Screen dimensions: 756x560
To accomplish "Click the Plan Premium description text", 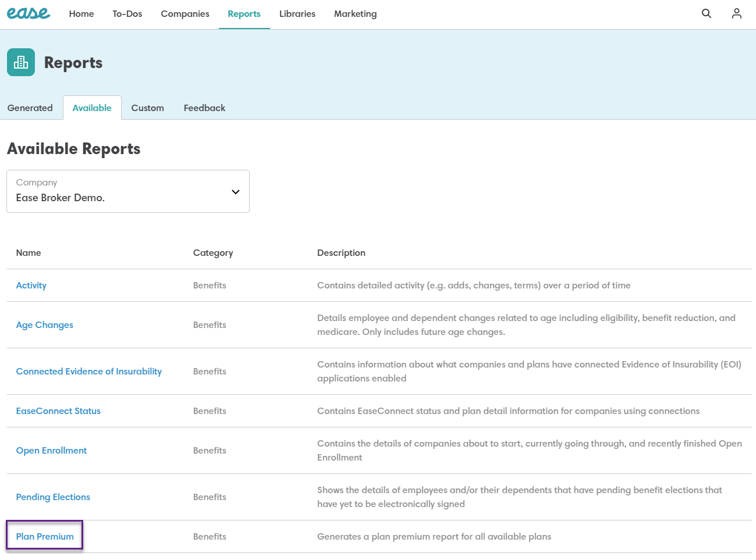I will [x=434, y=537].
